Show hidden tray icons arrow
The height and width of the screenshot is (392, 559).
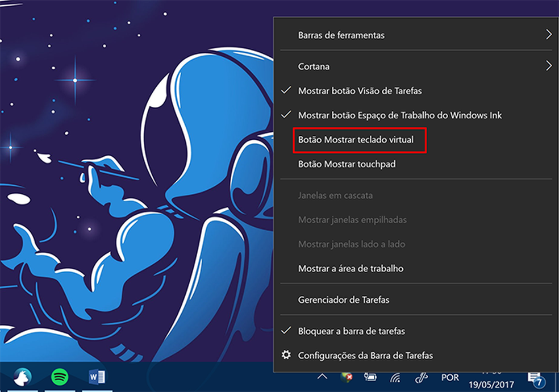coord(322,377)
